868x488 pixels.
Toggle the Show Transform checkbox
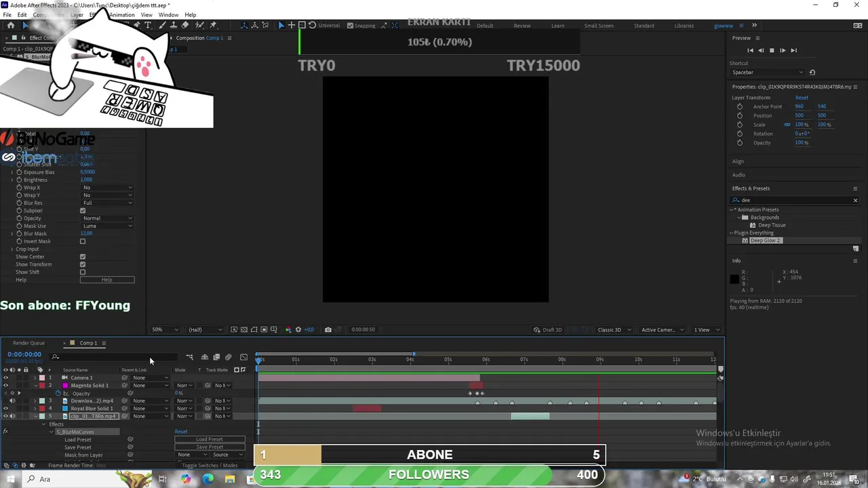[x=83, y=264]
